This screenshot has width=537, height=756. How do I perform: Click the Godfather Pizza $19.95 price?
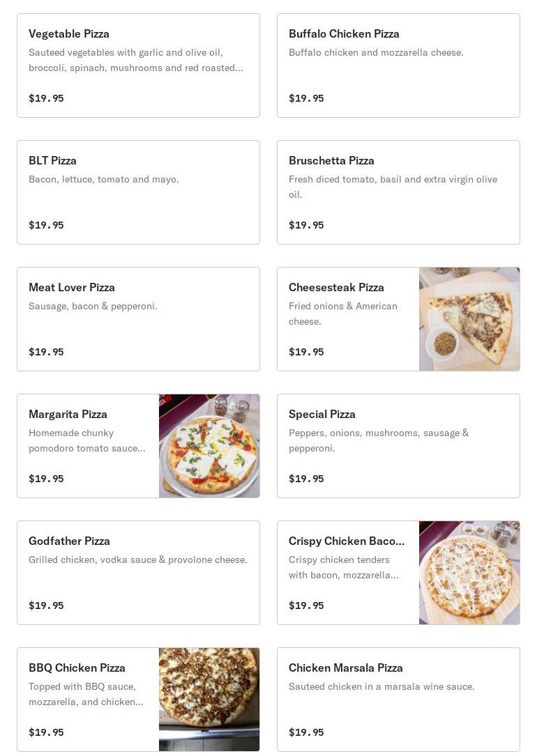46,605
